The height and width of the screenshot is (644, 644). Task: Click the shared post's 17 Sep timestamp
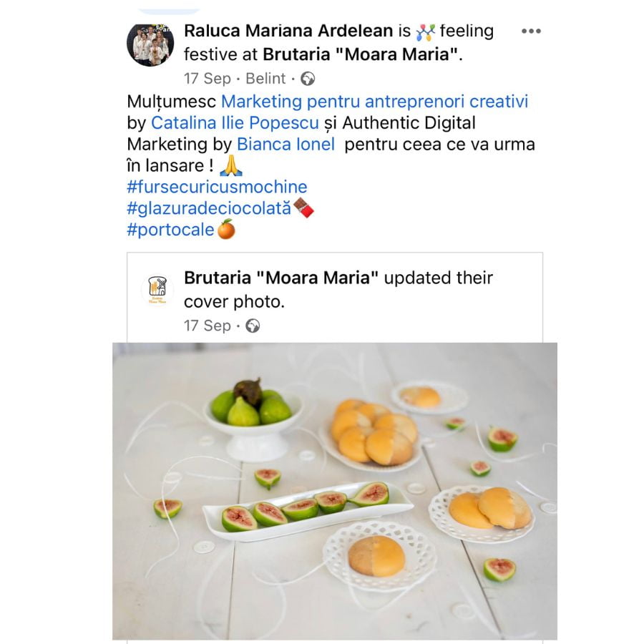[x=207, y=326]
